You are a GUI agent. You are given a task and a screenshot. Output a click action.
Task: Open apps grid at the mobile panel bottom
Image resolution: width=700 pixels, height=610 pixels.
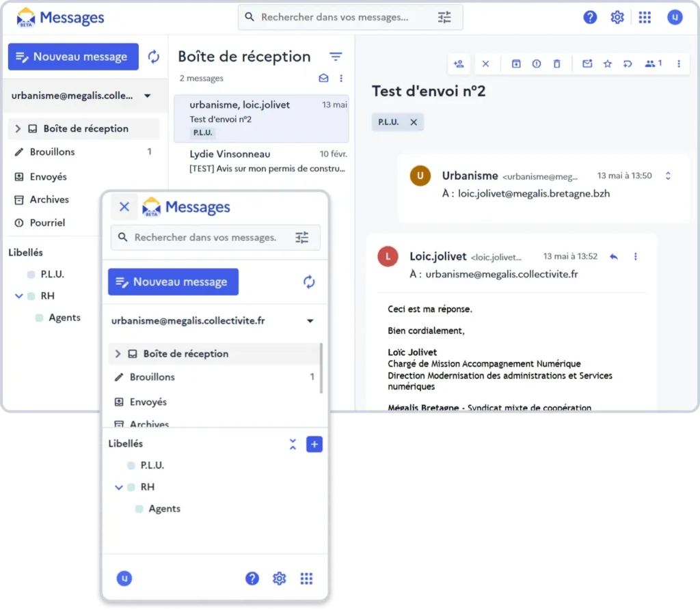pyautogui.click(x=307, y=579)
